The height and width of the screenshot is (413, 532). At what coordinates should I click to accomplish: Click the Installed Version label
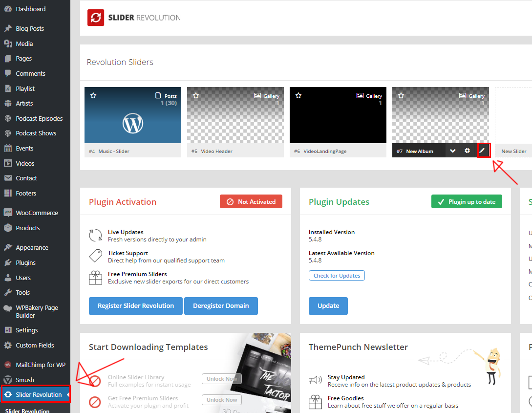332,232
